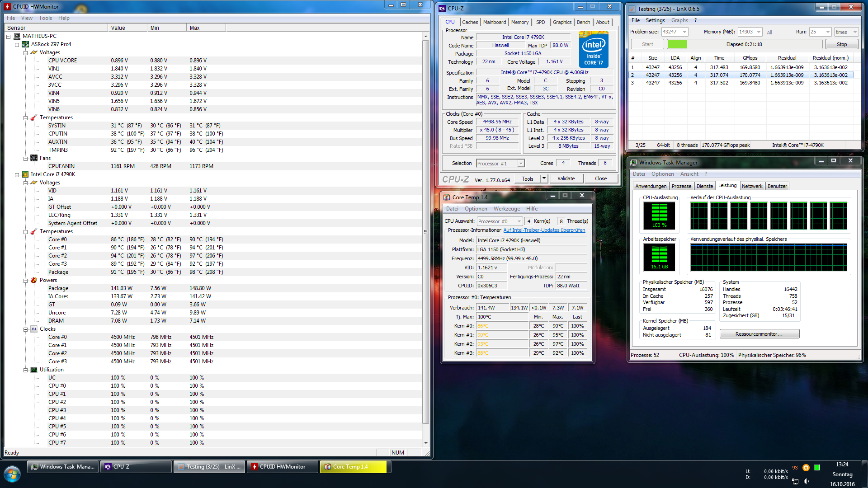Open the Run count dropdown in LinX
The image size is (868, 488).
[827, 32]
